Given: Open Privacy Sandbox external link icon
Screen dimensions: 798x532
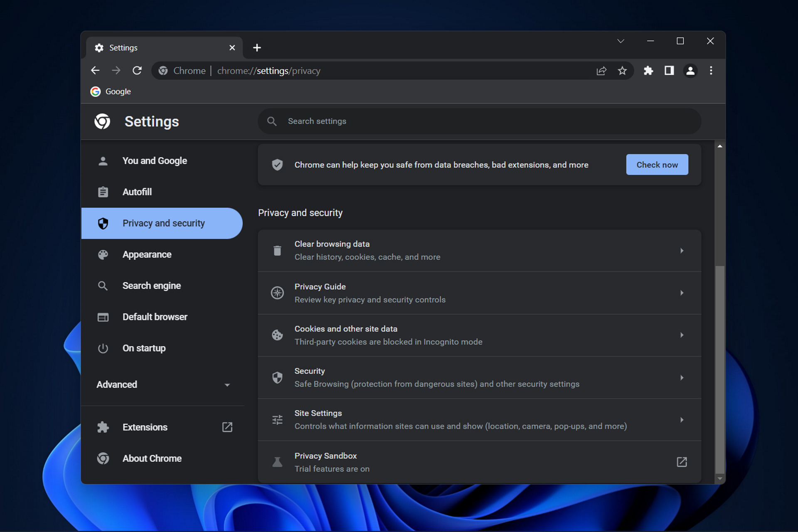Looking at the screenshot, I should pyautogui.click(x=682, y=462).
